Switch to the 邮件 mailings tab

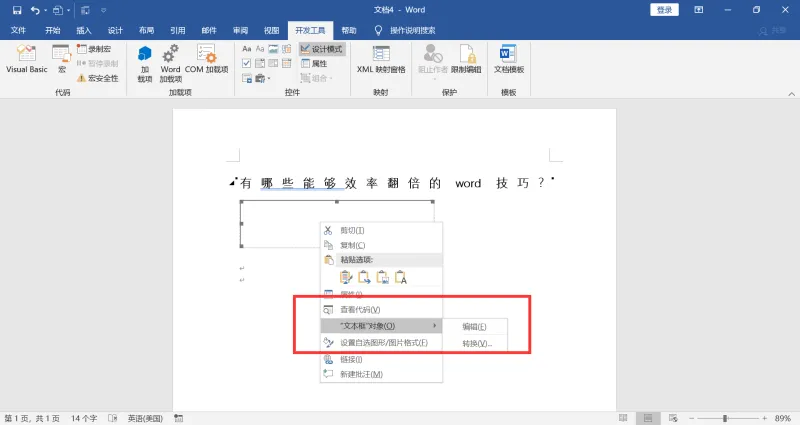(x=209, y=30)
